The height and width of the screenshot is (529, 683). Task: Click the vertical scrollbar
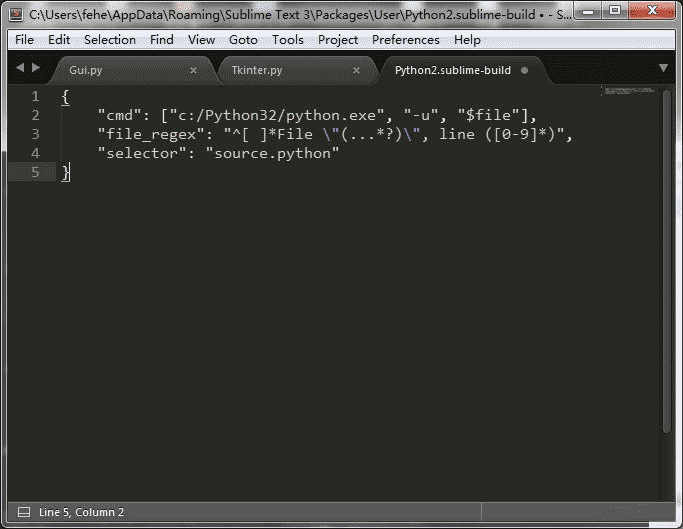click(x=666, y=261)
